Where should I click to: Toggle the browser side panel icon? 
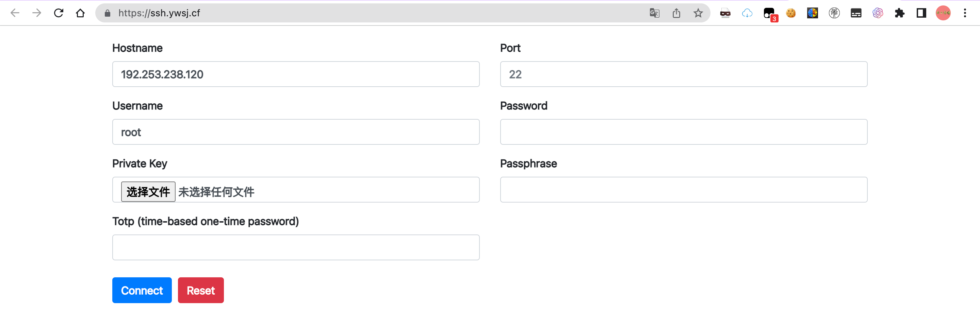(921, 13)
